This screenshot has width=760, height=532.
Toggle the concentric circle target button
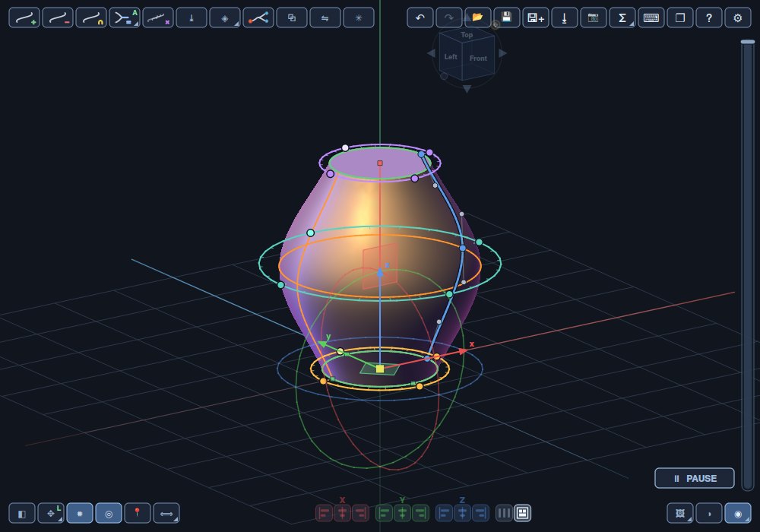pyautogui.click(x=109, y=514)
